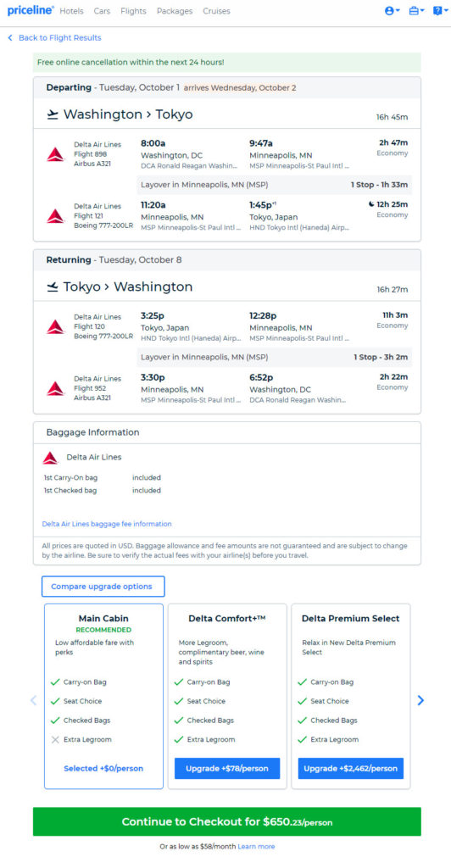451x868 pixels.
Task: Open Delta Air Lines baggage fee information
Action: [107, 524]
